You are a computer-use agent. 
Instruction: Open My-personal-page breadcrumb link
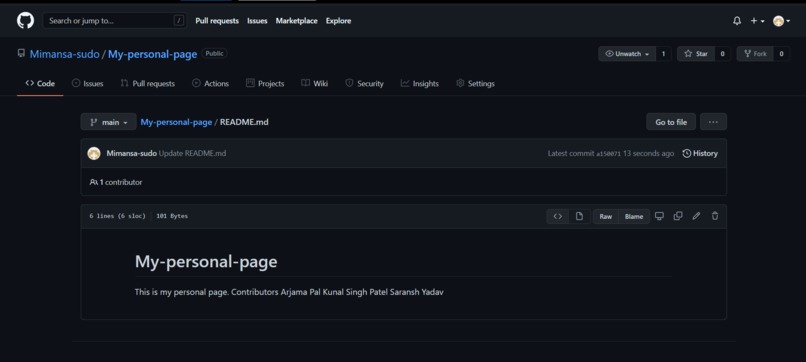point(176,122)
